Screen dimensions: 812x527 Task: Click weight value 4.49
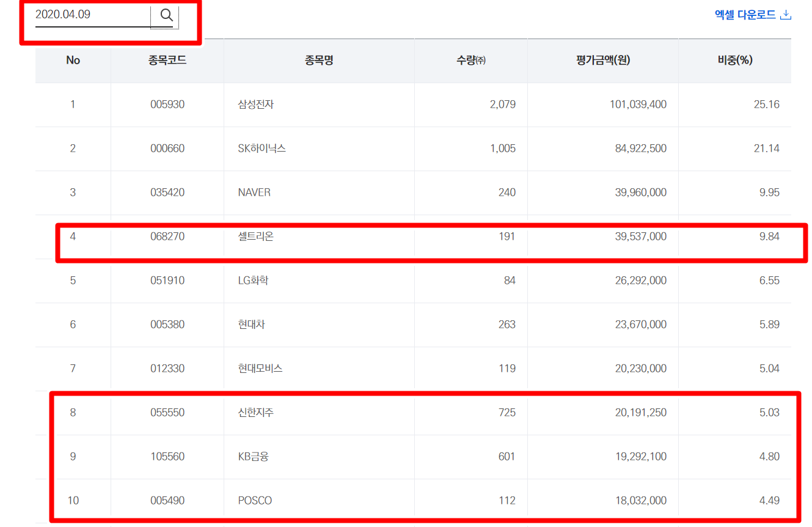pyautogui.click(x=769, y=501)
